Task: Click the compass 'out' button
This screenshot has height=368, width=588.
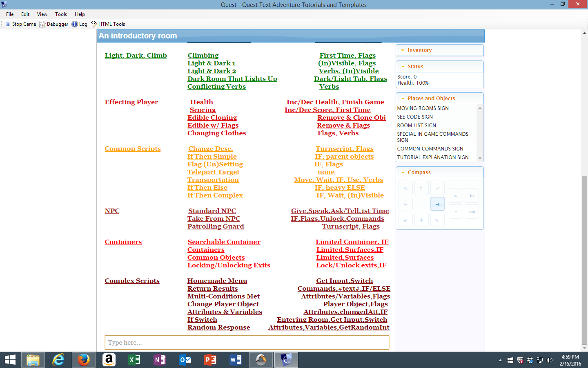Action: click(x=472, y=212)
